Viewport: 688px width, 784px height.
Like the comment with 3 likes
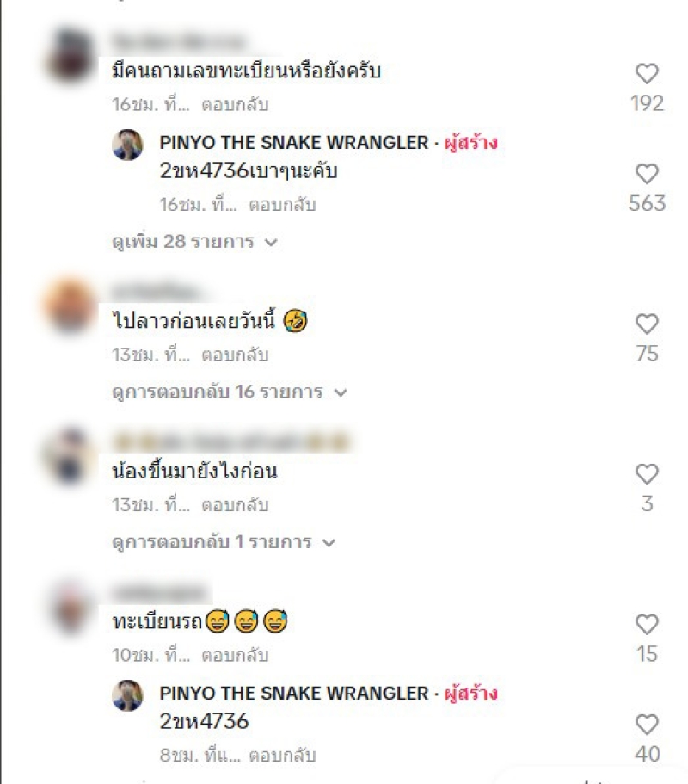coord(647,474)
